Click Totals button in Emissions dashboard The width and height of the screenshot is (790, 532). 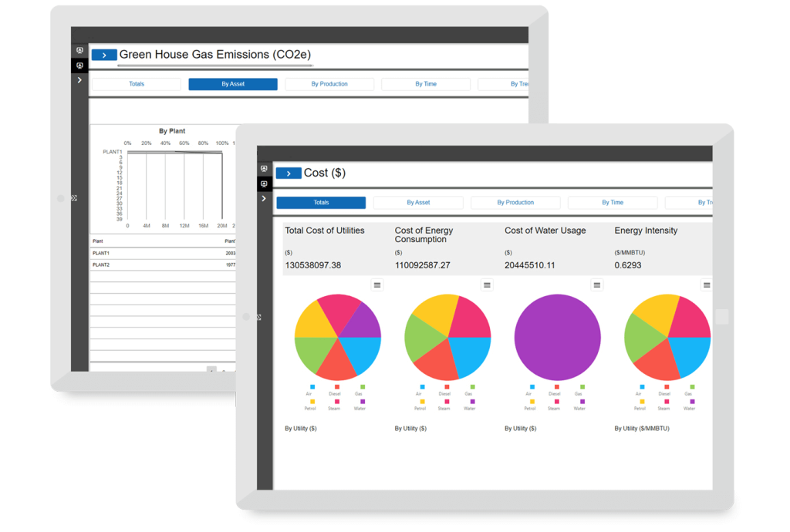137,84
